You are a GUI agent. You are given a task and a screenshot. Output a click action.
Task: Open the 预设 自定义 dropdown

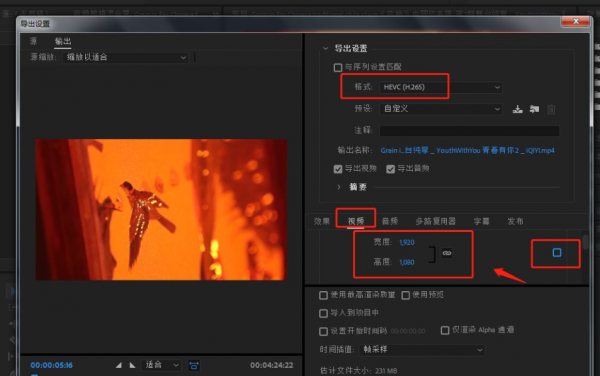(x=440, y=109)
